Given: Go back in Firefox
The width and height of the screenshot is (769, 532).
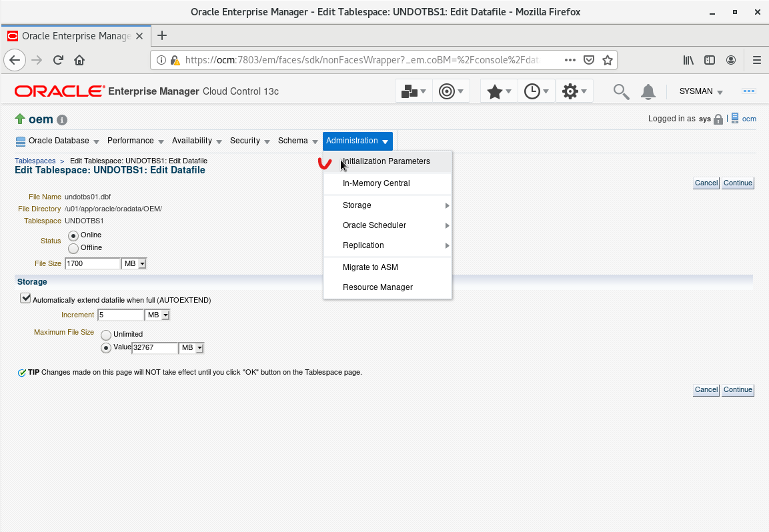Looking at the screenshot, I should pyautogui.click(x=15, y=60).
